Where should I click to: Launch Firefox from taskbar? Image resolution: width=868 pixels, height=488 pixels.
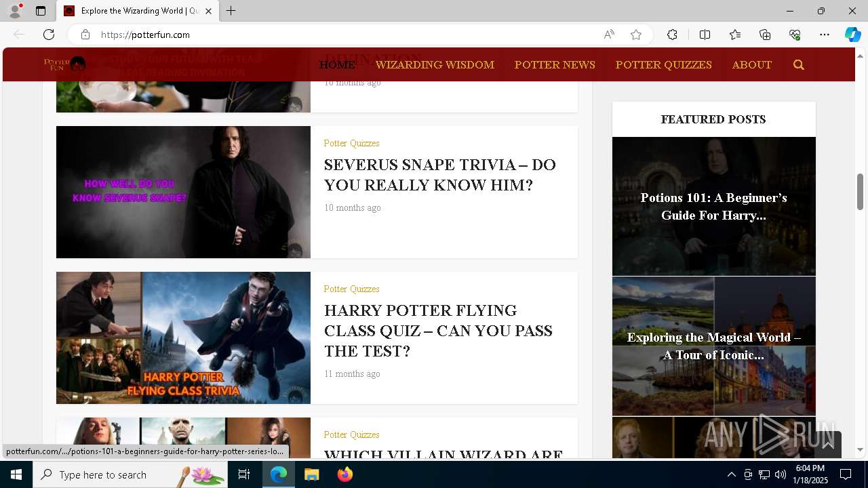click(x=345, y=474)
